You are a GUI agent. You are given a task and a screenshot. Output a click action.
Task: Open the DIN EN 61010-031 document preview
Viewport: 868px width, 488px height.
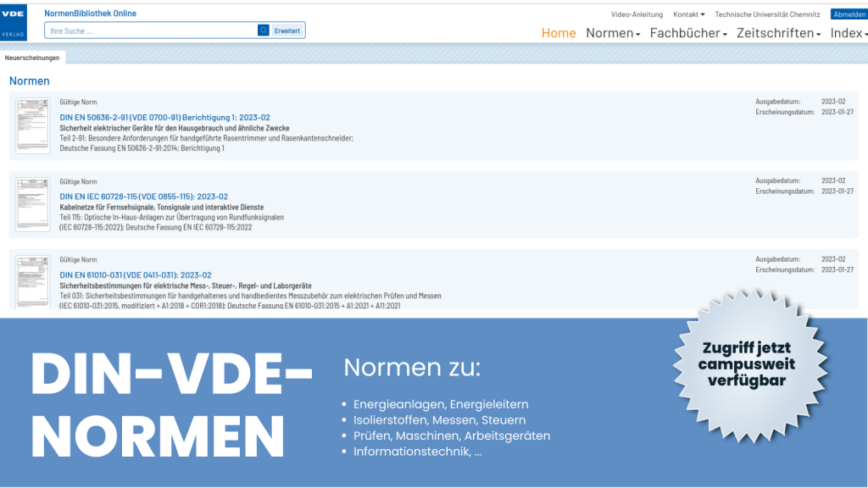[31, 285]
